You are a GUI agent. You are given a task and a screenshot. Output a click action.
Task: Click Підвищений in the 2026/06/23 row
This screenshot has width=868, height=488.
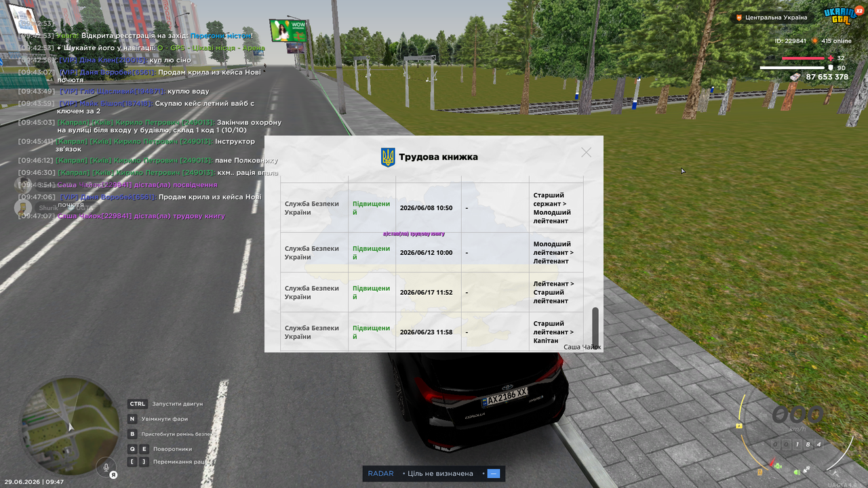coord(371,332)
